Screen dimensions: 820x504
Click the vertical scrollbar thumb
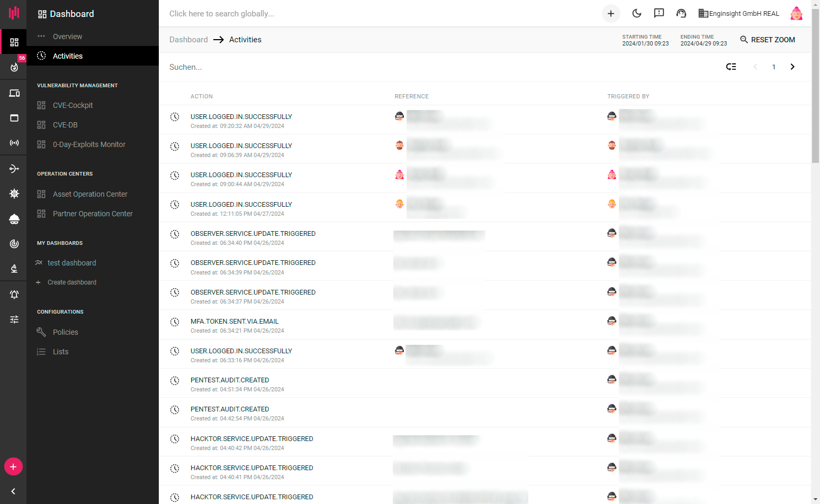[815, 85]
